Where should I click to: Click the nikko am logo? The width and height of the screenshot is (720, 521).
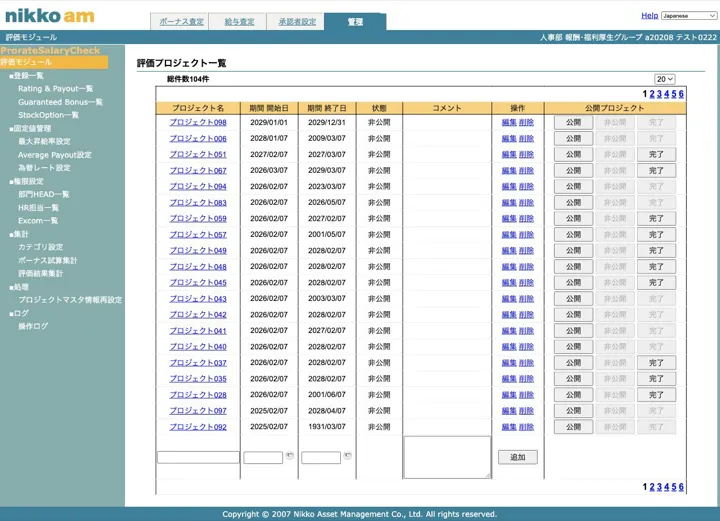pyautogui.click(x=49, y=16)
